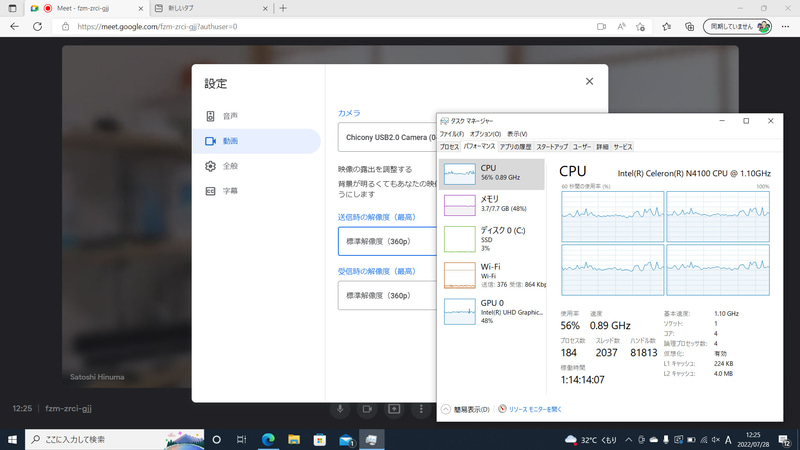Open more options three-dot menu in Meet
This screenshot has height=450, width=800.
pos(421,409)
